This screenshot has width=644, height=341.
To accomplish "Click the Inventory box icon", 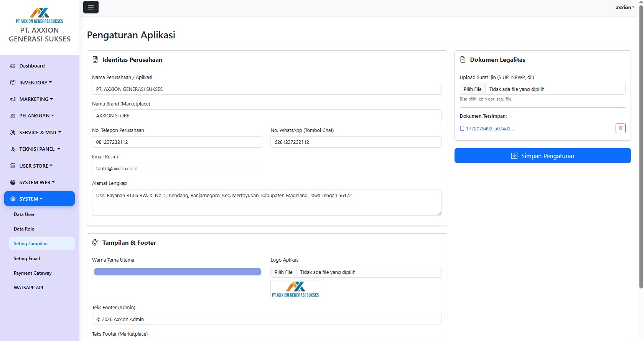I will tap(13, 82).
